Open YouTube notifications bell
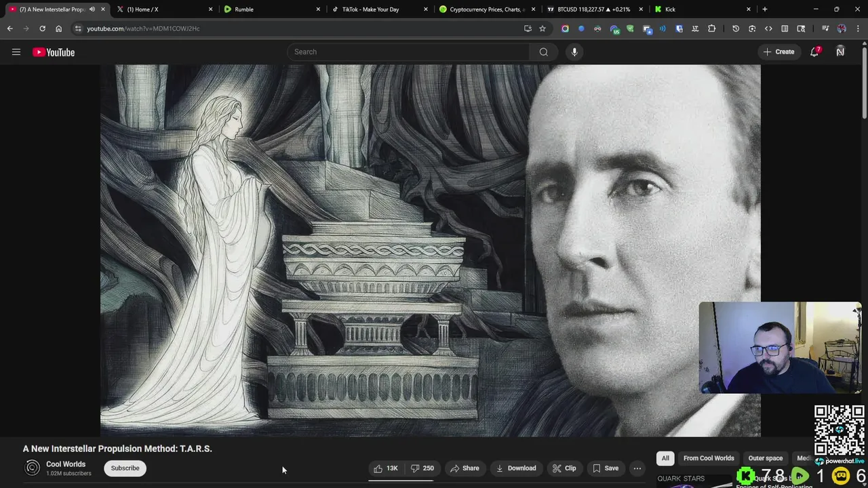868x488 pixels. click(815, 52)
